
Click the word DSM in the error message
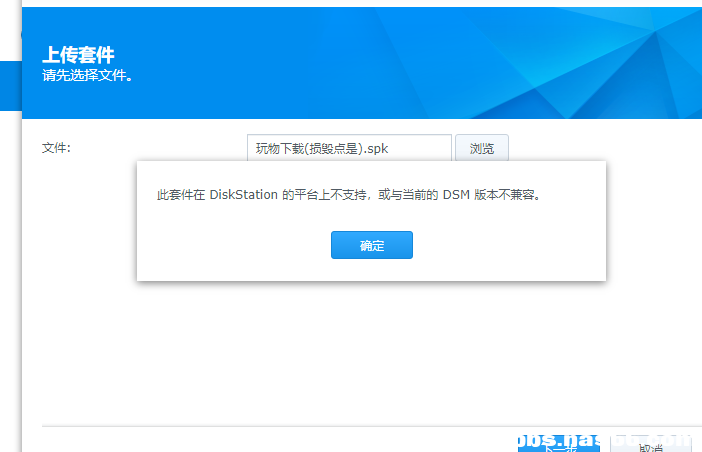(x=456, y=195)
